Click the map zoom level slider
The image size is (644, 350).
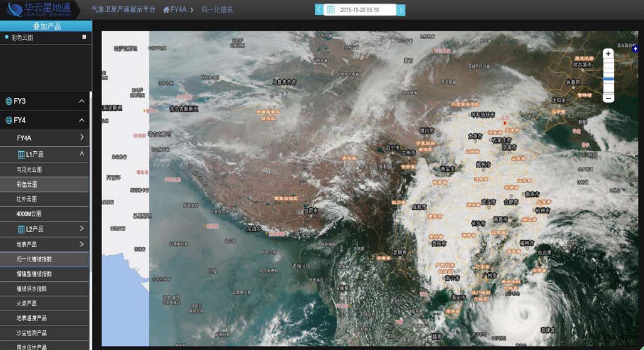coord(608,76)
